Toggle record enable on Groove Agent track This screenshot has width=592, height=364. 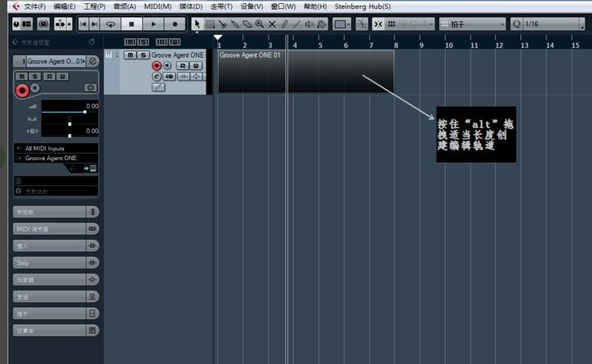[x=157, y=66]
